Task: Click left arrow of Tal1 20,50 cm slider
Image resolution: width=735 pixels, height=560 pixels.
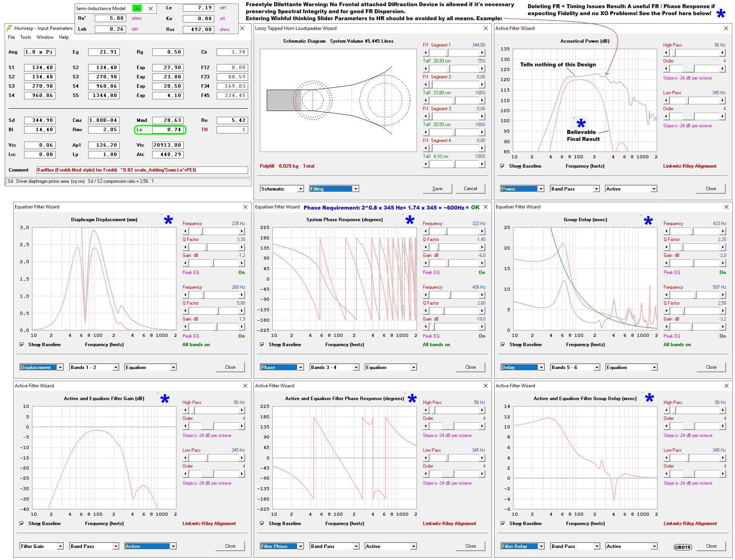Action: 426,132
